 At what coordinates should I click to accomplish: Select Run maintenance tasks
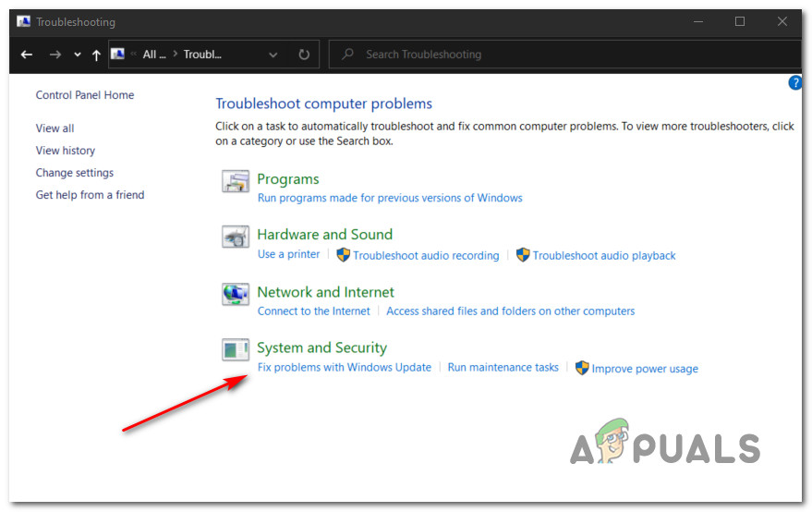coord(503,367)
